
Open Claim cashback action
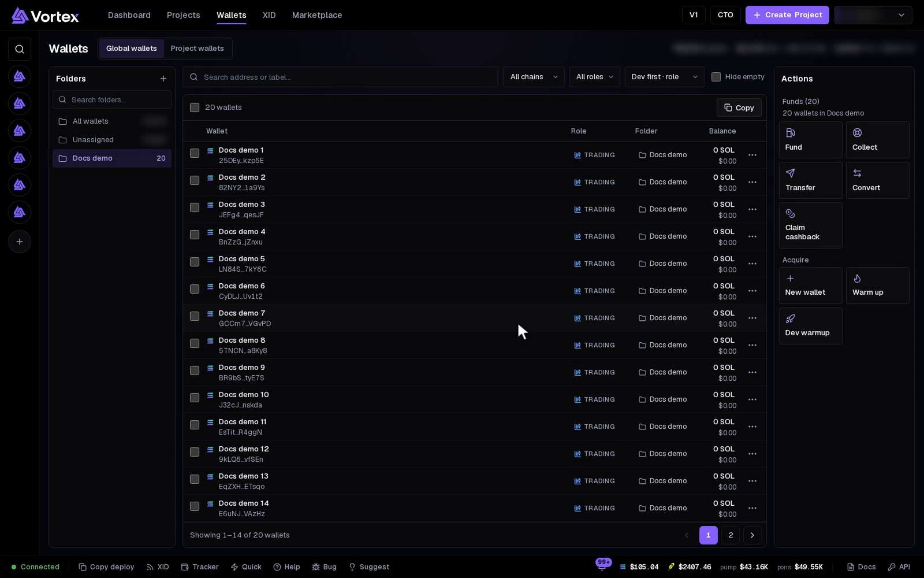click(810, 225)
